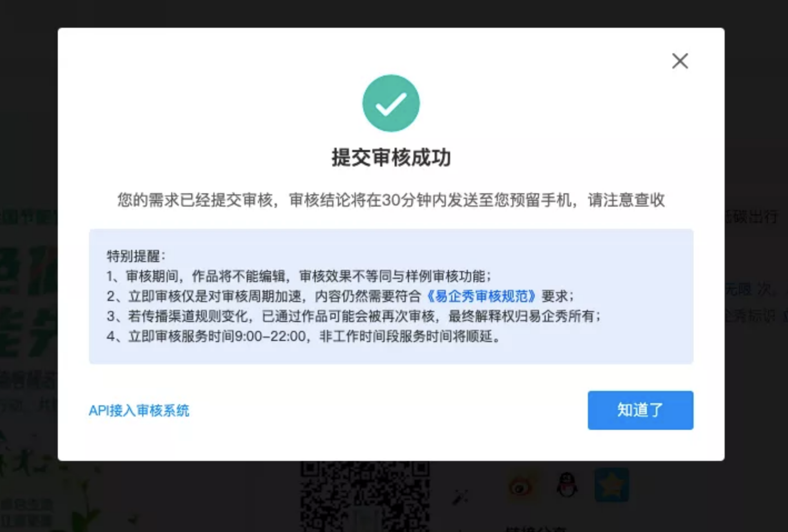This screenshot has width=788, height=532.
Task: Click the 特别提醒 label
Action: click(x=136, y=256)
